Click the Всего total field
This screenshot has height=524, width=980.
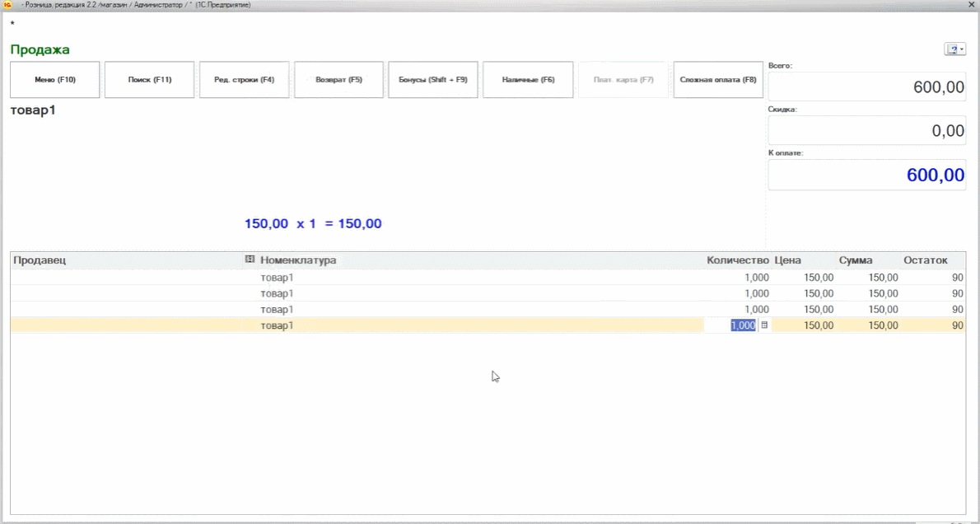click(866, 87)
